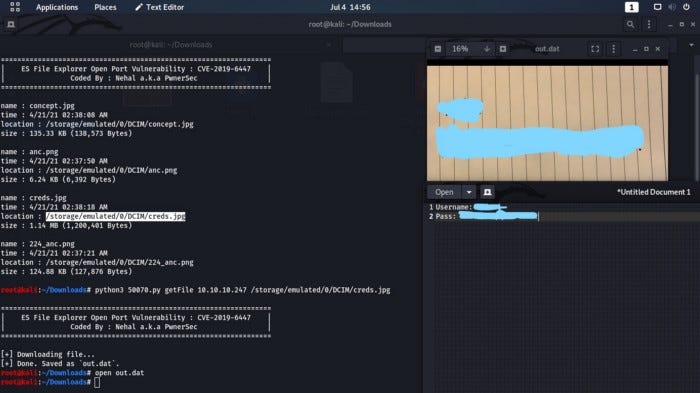Screen dimensions: 700x393
Task: Click the highlighted /storage/emulated/0/DCIM/creds.jpg path
Action: [116, 216]
